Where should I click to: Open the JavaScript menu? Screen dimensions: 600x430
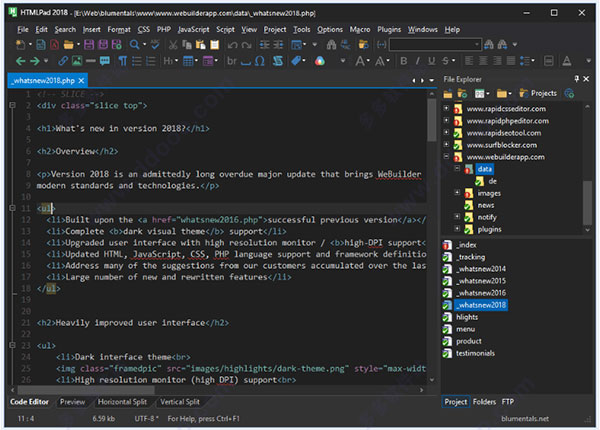(x=193, y=29)
